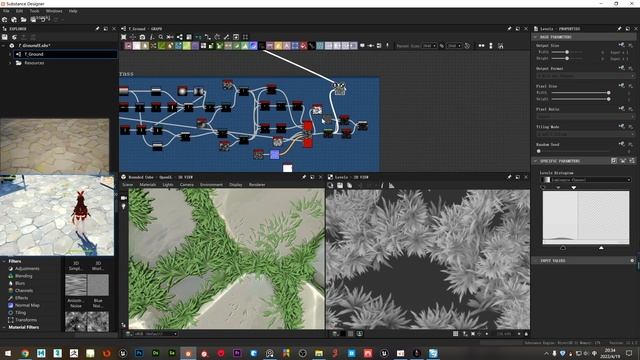Click Output Size relative-to-parent icon
640x360 pixels.
click(621, 45)
